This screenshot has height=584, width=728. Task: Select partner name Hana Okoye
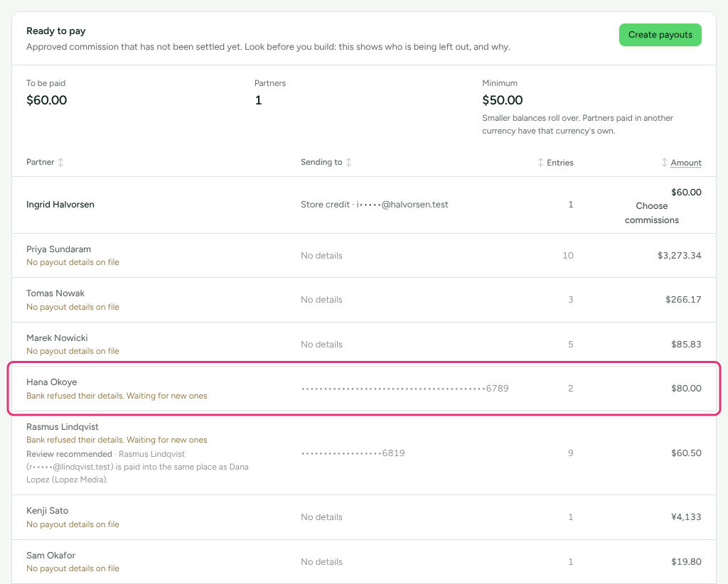[x=51, y=382]
